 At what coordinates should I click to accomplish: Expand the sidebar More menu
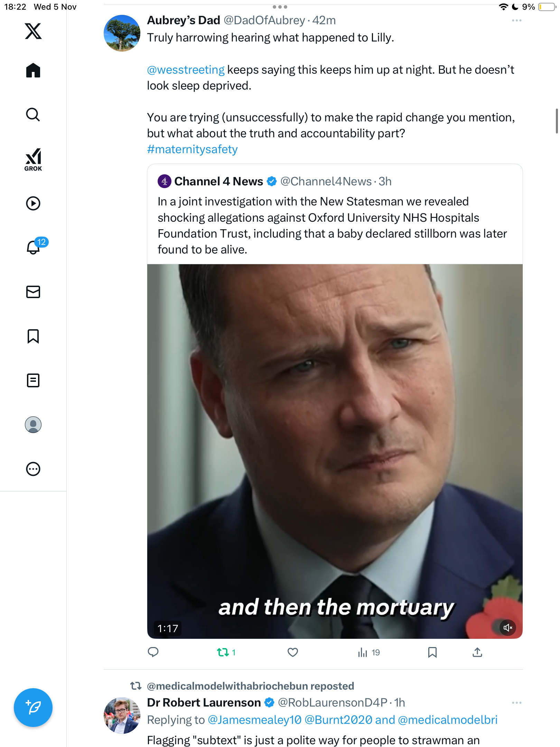click(x=33, y=469)
